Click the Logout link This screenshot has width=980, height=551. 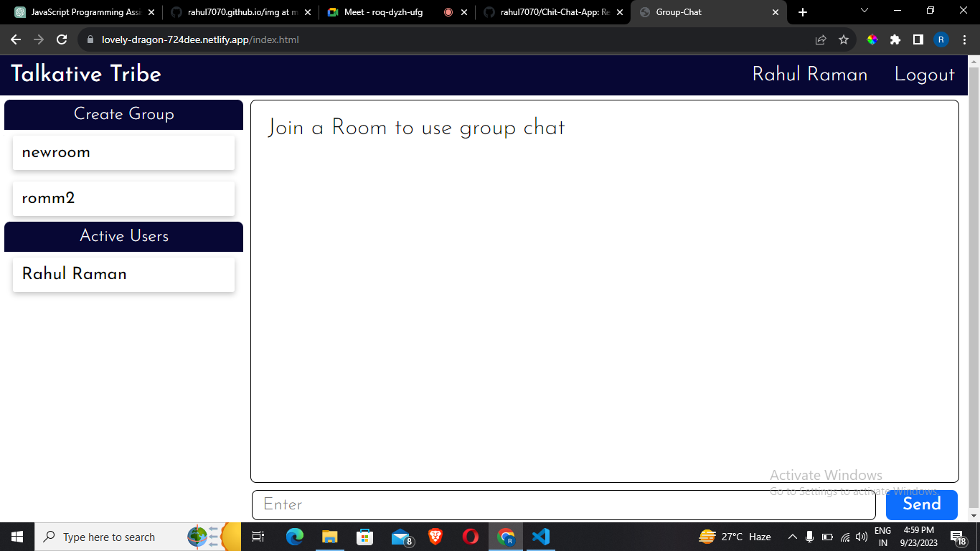924,75
